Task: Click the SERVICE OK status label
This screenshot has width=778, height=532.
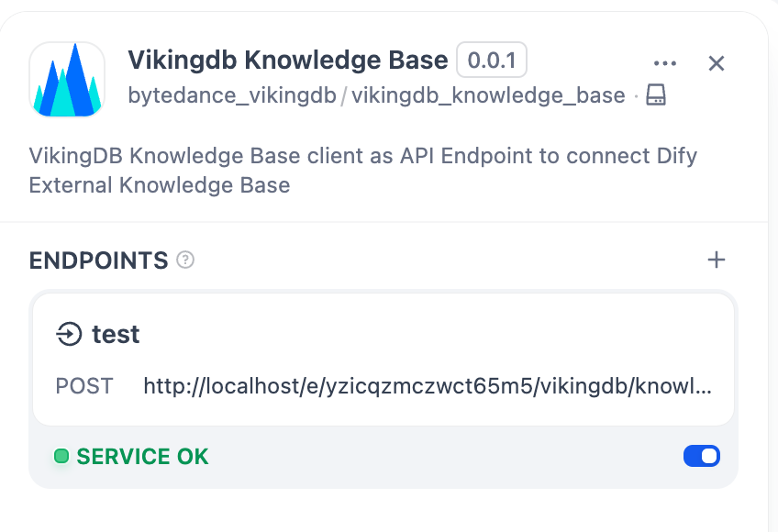Action: 142,456
